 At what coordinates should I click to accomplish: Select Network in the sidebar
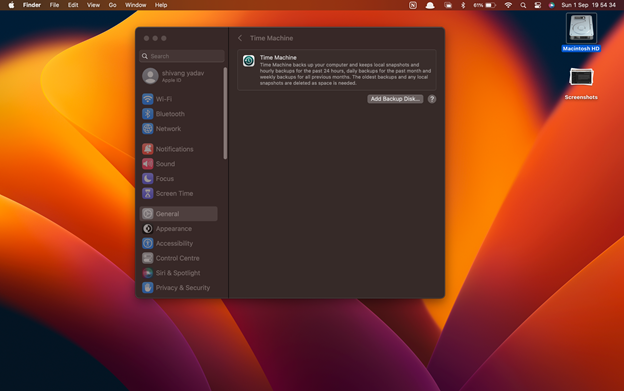(x=179, y=128)
